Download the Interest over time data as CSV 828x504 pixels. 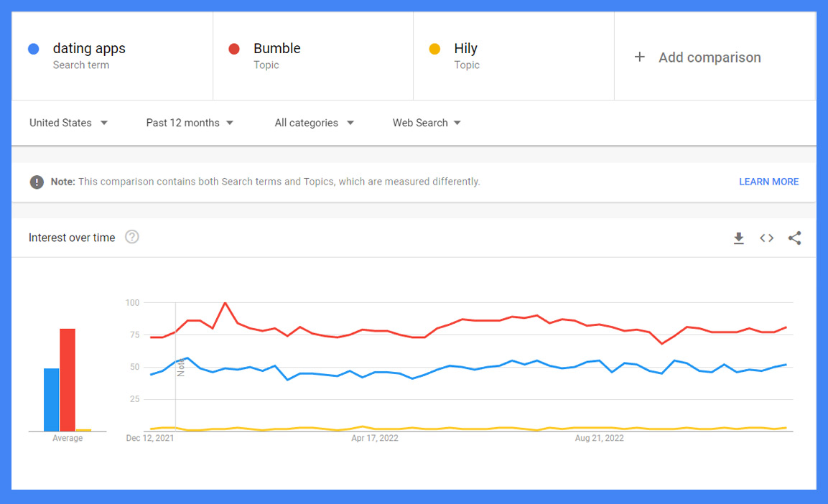pos(739,238)
